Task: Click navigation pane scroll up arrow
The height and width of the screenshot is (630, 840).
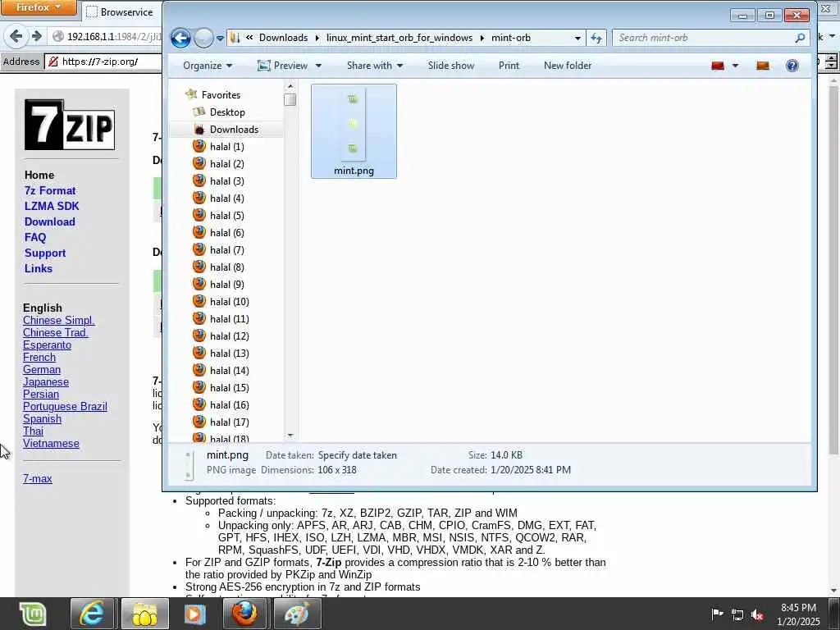Action: tap(290, 85)
